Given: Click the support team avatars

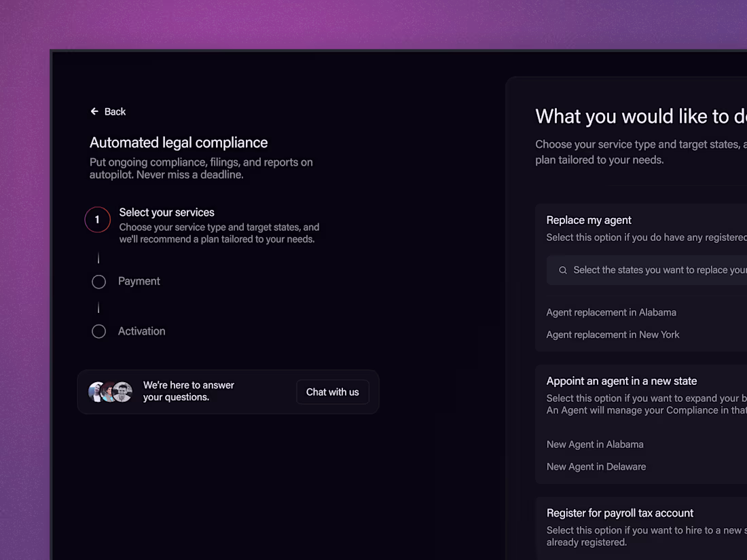Looking at the screenshot, I should [x=110, y=392].
